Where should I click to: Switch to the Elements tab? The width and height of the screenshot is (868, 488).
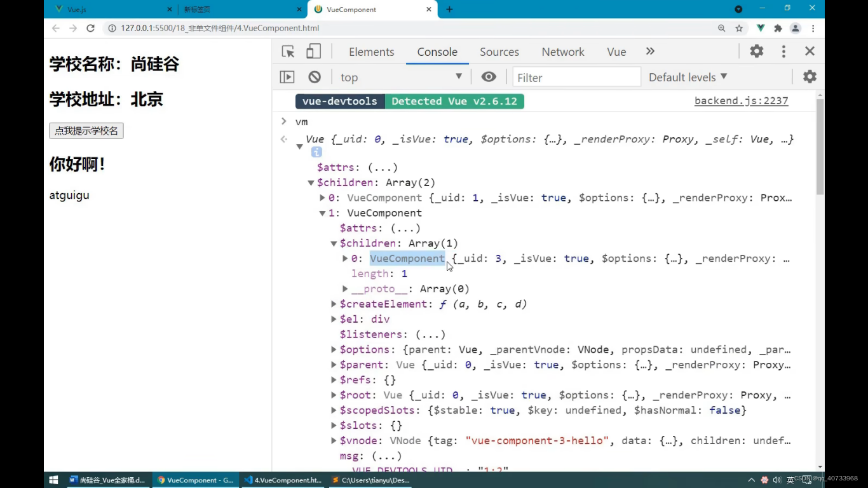371,52
